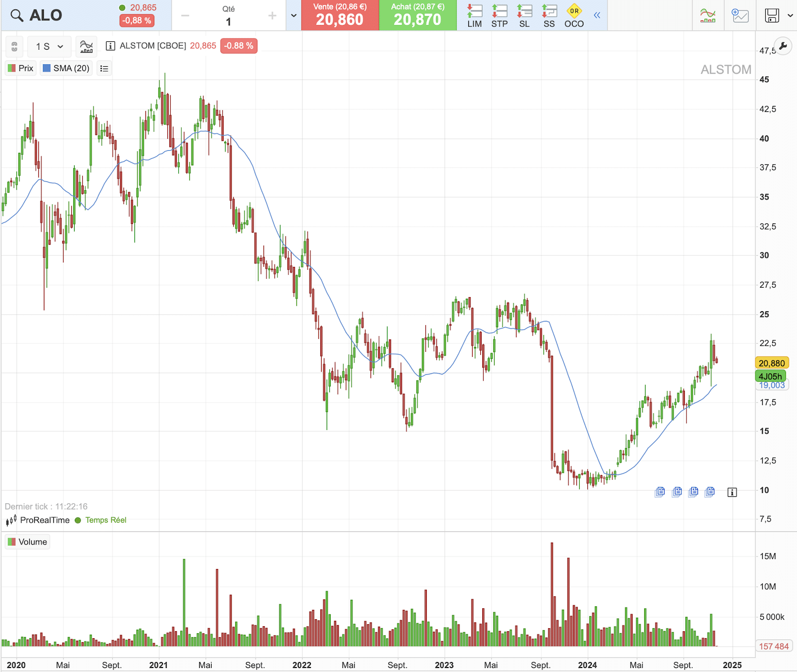Click the ALSTOM [CBOE] instrument label
This screenshot has width=797, height=672.
(153, 46)
